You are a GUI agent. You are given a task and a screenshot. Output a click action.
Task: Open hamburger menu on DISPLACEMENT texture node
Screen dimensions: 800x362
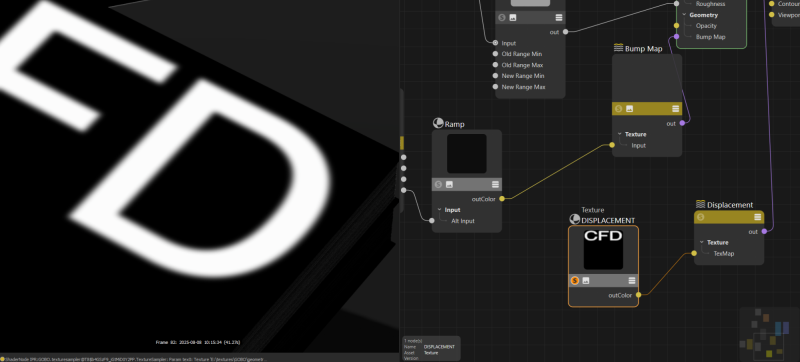coord(632,280)
